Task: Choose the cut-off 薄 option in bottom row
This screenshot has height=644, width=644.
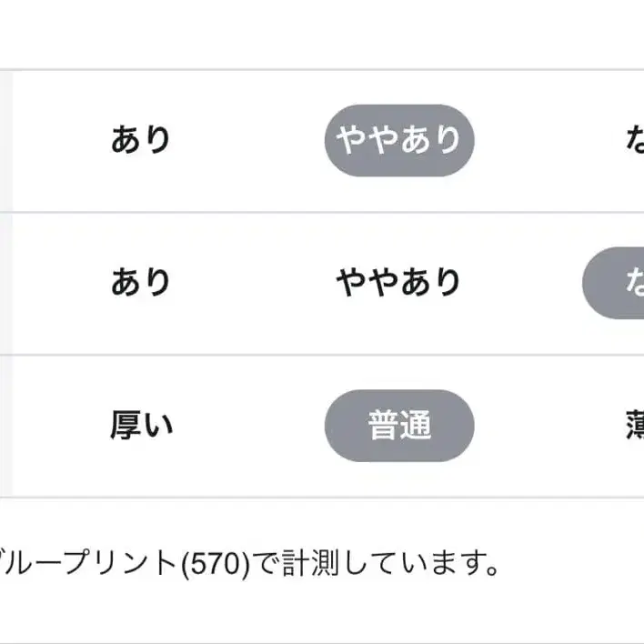Action: 634,425
